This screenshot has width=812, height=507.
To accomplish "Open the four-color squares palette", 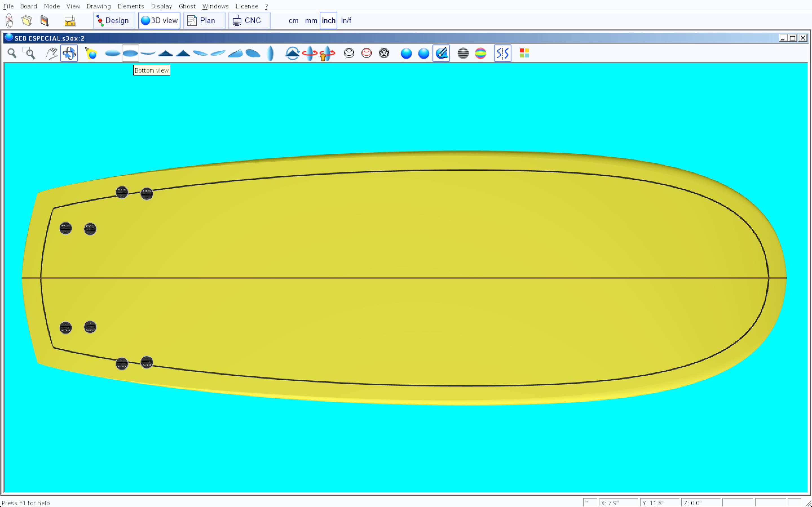I will (x=524, y=53).
